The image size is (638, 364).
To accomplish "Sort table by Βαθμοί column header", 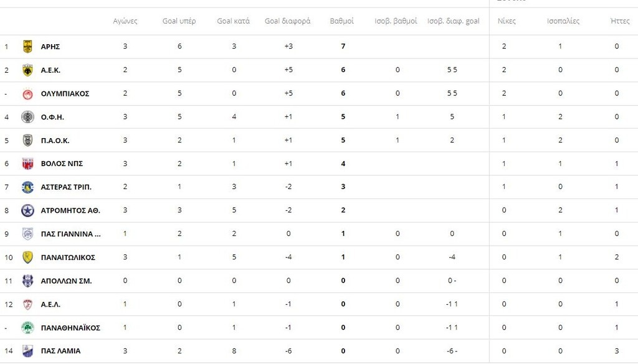I will tap(342, 21).
